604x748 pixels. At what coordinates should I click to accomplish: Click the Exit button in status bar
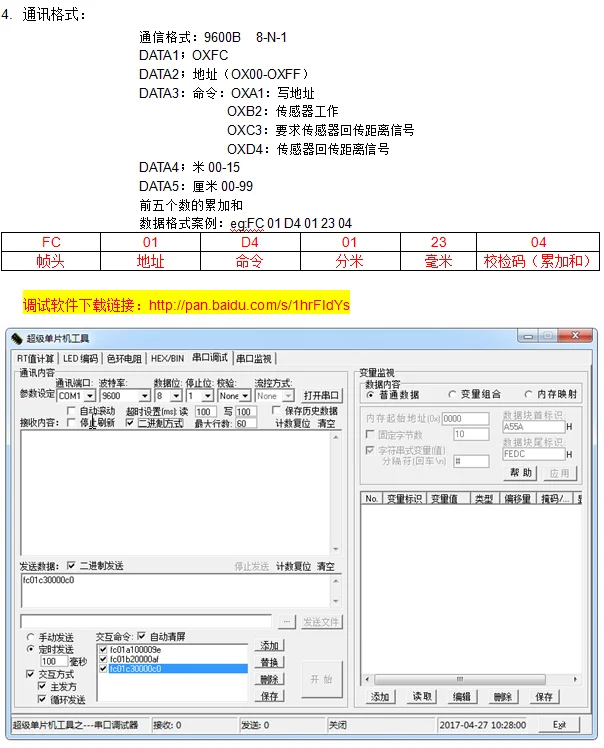coord(559,725)
